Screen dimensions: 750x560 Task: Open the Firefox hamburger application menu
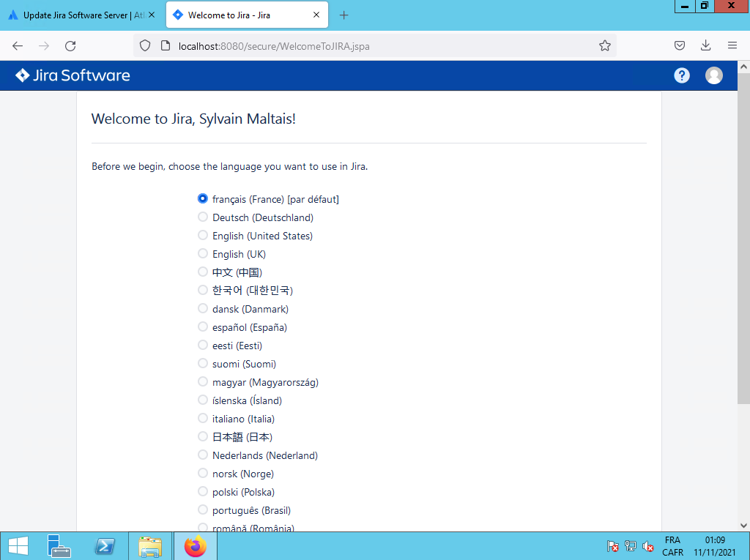point(732,45)
